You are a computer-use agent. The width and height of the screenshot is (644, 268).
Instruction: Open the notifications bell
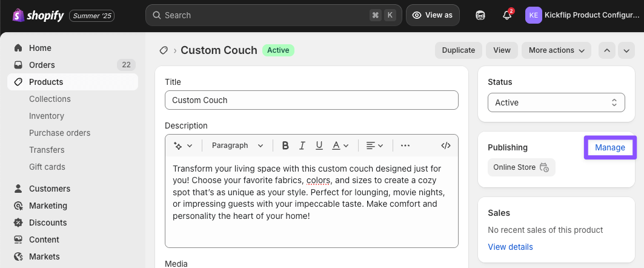tap(508, 15)
